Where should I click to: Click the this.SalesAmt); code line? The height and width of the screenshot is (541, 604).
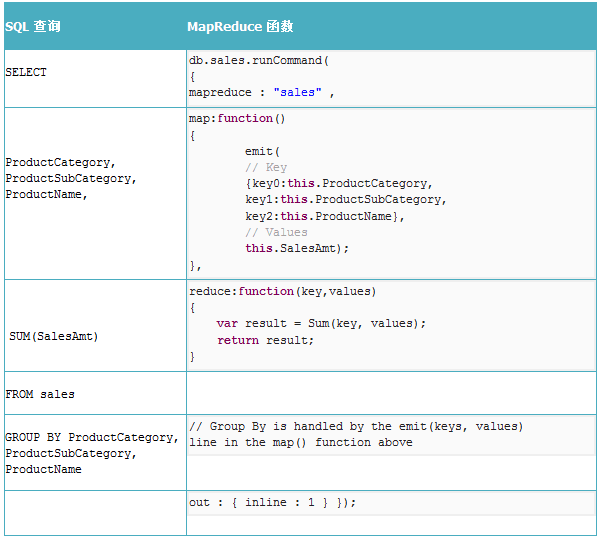(x=298, y=248)
